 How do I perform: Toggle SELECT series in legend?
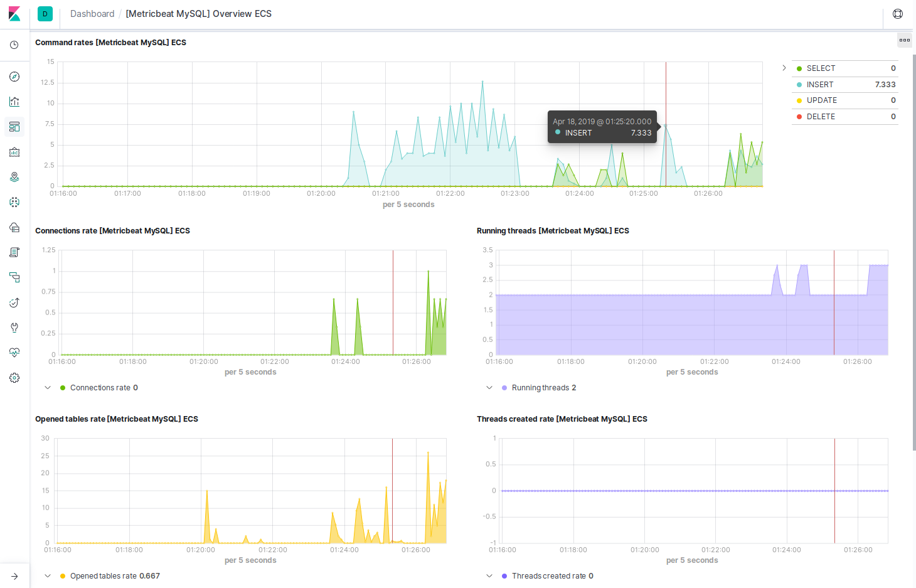(845, 68)
